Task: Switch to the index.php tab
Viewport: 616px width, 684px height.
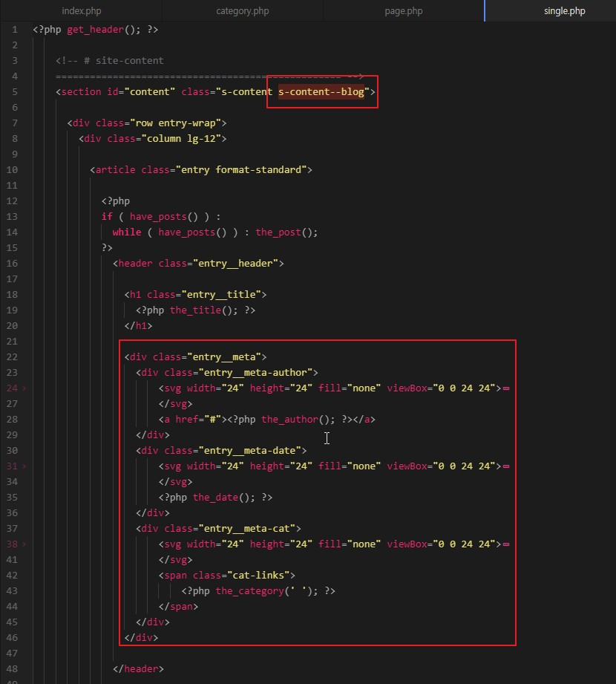Action: pyautogui.click(x=81, y=11)
